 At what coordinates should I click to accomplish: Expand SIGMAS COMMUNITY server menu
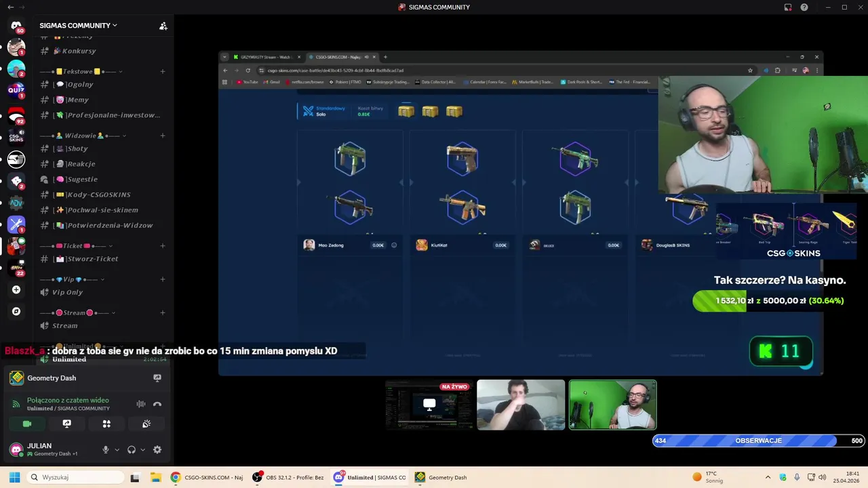[x=78, y=26]
